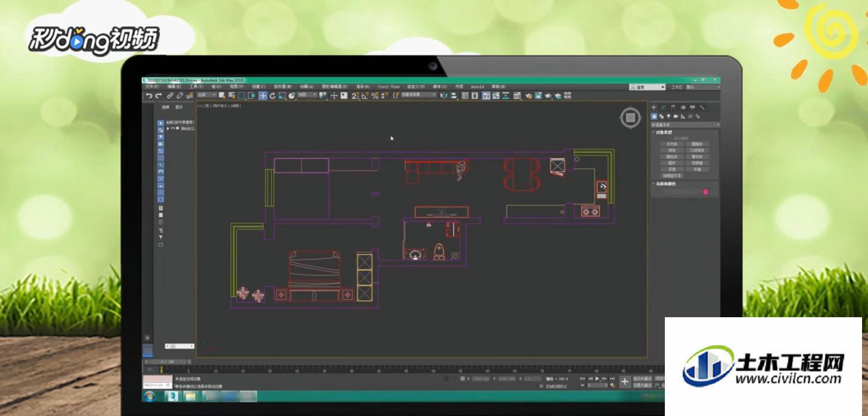Viewport: 868px width, 416px height.
Task: Click the Select Object tool icon
Action: pos(222,96)
